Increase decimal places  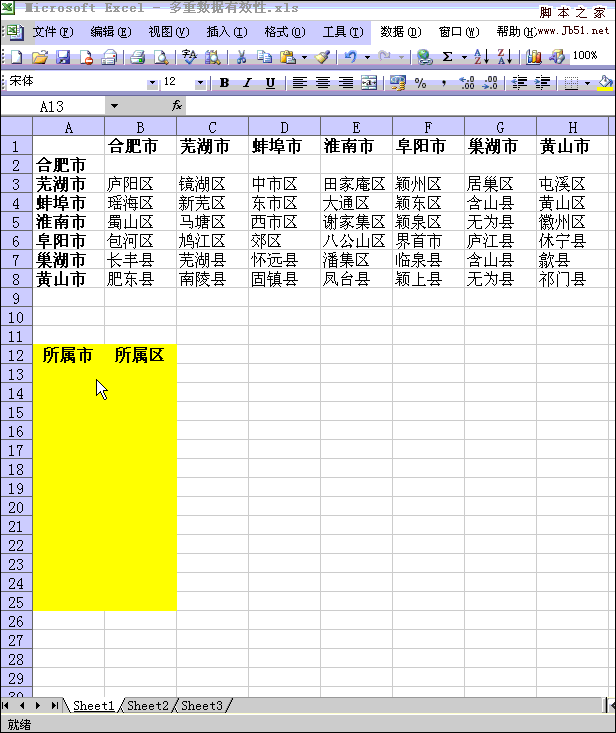coord(466,83)
